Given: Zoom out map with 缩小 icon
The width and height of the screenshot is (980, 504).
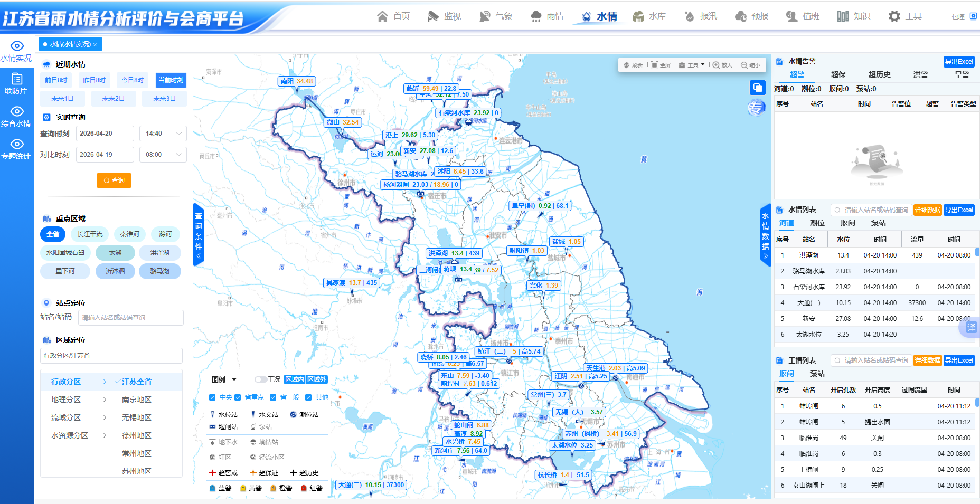Looking at the screenshot, I should click(x=744, y=65).
